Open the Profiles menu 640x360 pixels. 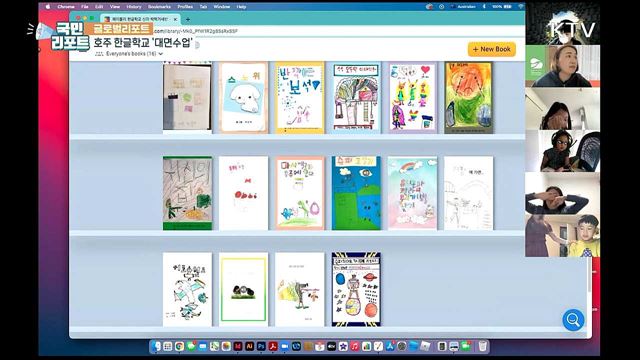pos(185,7)
